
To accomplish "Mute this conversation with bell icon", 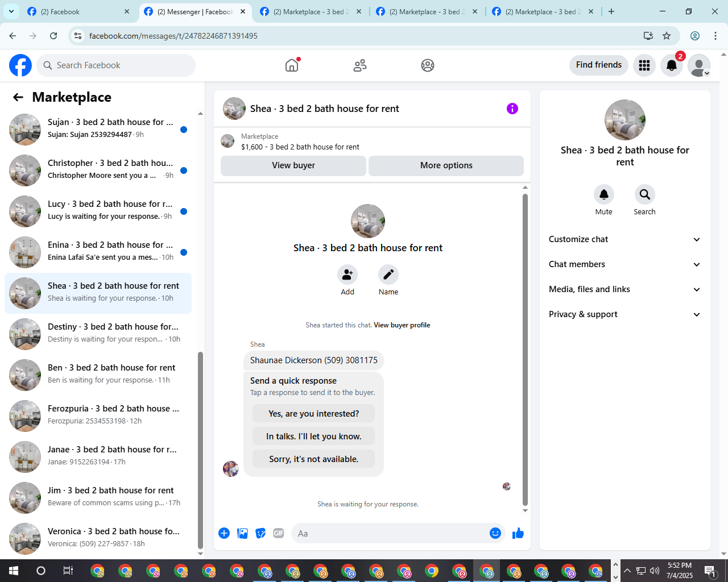I will tap(604, 194).
